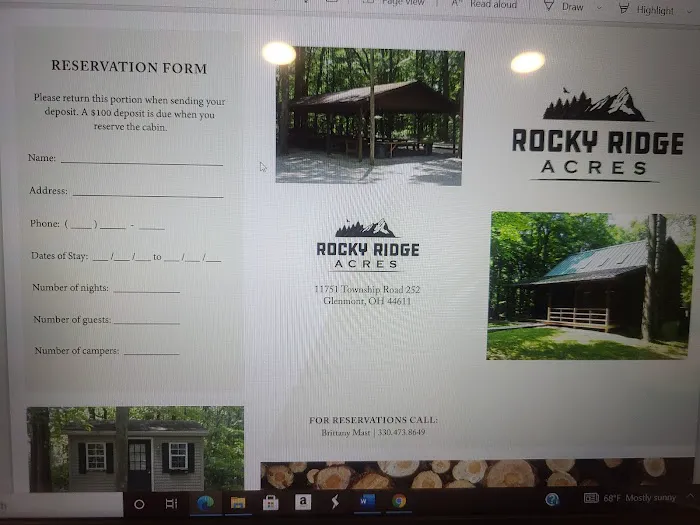Image resolution: width=700 pixels, height=525 pixels.
Task: Show hidden tray icons chevron
Action: pos(691,496)
